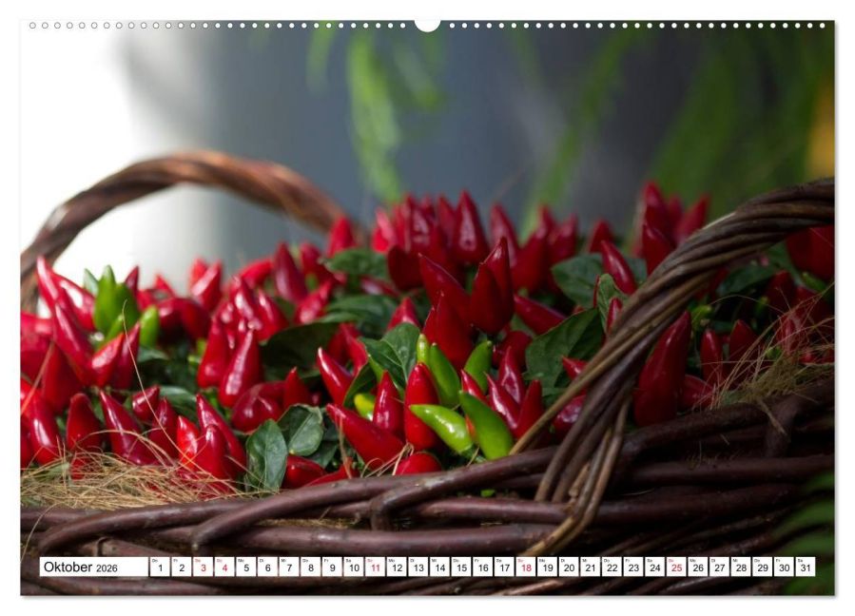Select day 1 cell in the calendar strip
This screenshot has width=855, height=616.
pos(160,567)
